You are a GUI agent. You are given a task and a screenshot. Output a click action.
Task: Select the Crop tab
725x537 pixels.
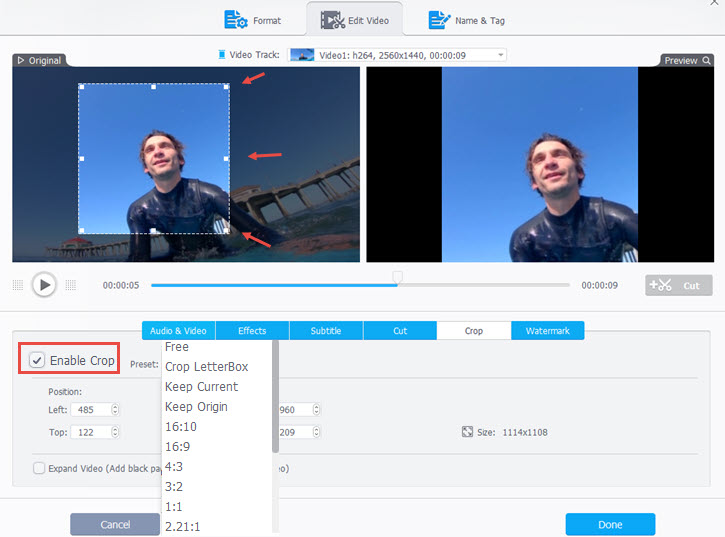click(x=474, y=331)
